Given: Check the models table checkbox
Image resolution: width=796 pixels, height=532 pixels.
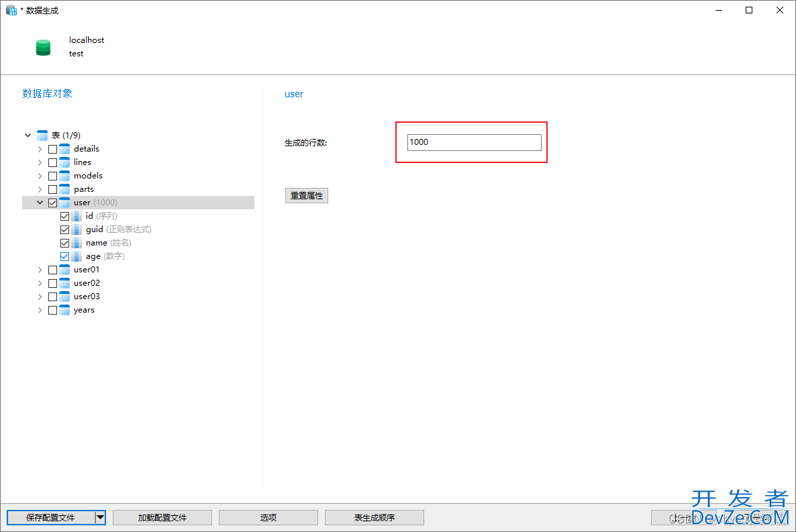Looking at the screenshot, I should click(53, 176).
